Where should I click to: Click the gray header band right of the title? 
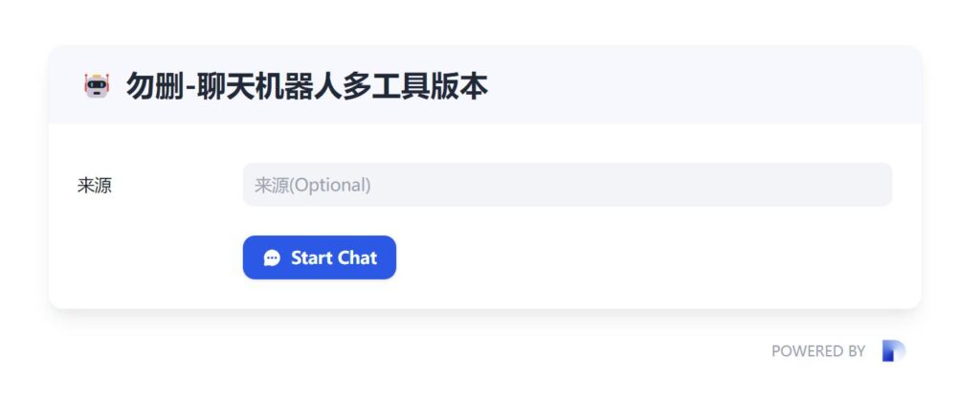[x=708, y=86]
